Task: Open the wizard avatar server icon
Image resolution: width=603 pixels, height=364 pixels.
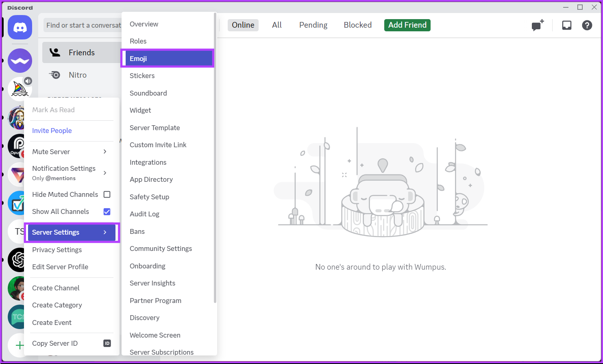Action: coord(17,118)
